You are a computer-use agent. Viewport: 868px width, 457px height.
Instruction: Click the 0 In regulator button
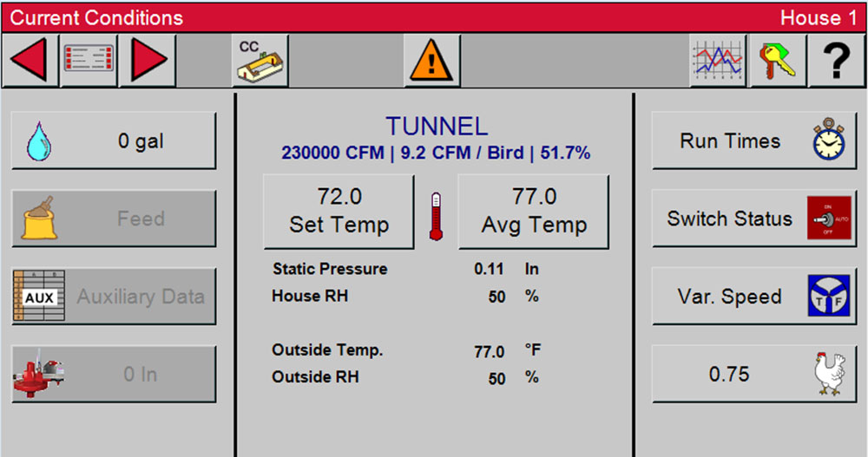pyautogui.click(x=114, y=375)
